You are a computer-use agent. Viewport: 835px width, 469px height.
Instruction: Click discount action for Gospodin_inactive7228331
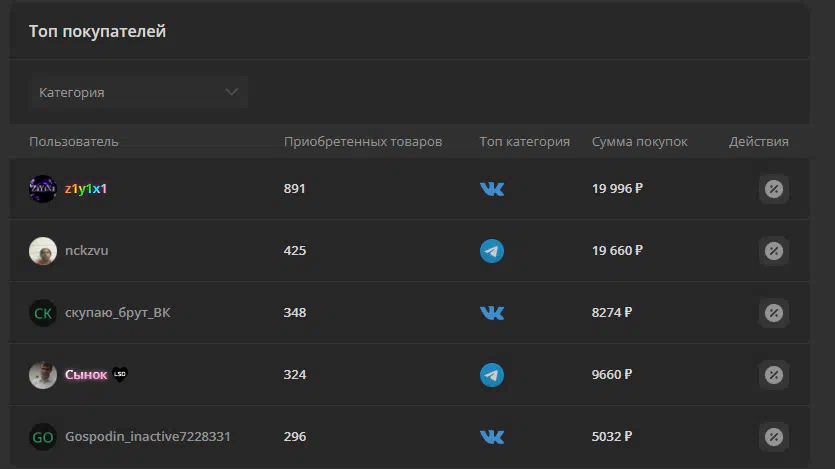774,437
